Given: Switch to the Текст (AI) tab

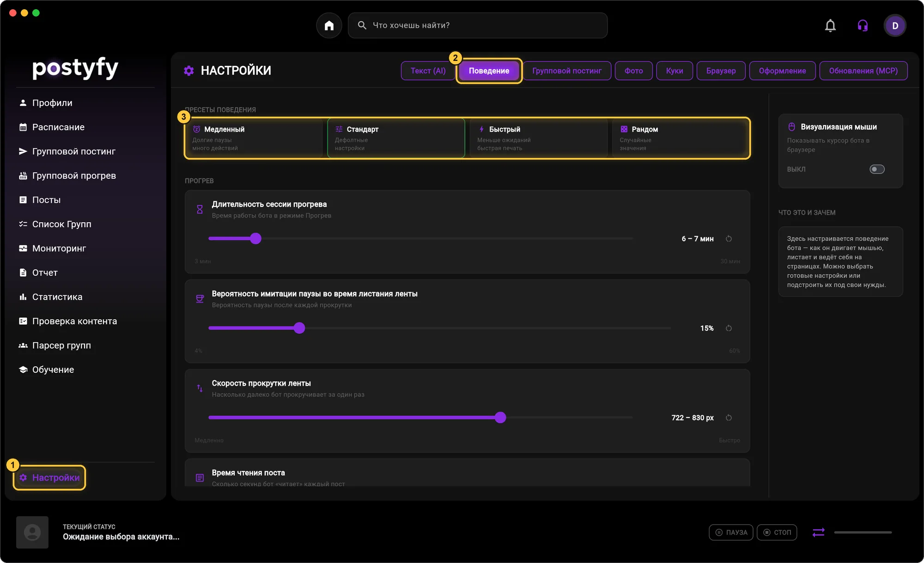Looking at the screenshot, I should tap(428, 71).
